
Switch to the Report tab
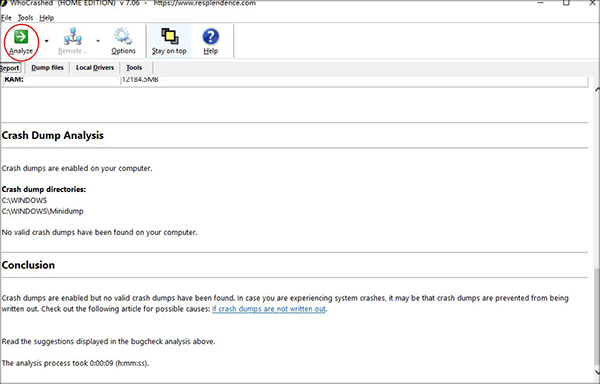[x=10, y=68]
